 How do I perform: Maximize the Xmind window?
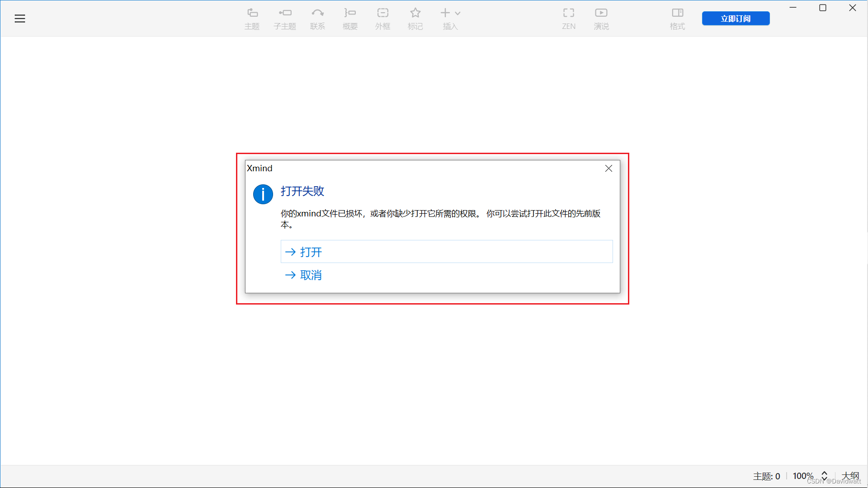pos(823,8)
